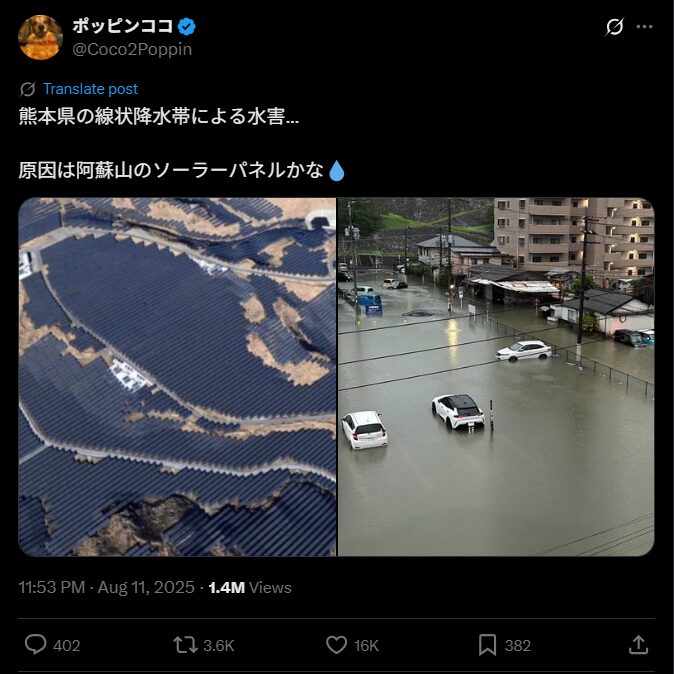Viewport: 674px width, 674px height.
Task: Open the @Coco2Poppin handle link
Action: pos(132,49)
